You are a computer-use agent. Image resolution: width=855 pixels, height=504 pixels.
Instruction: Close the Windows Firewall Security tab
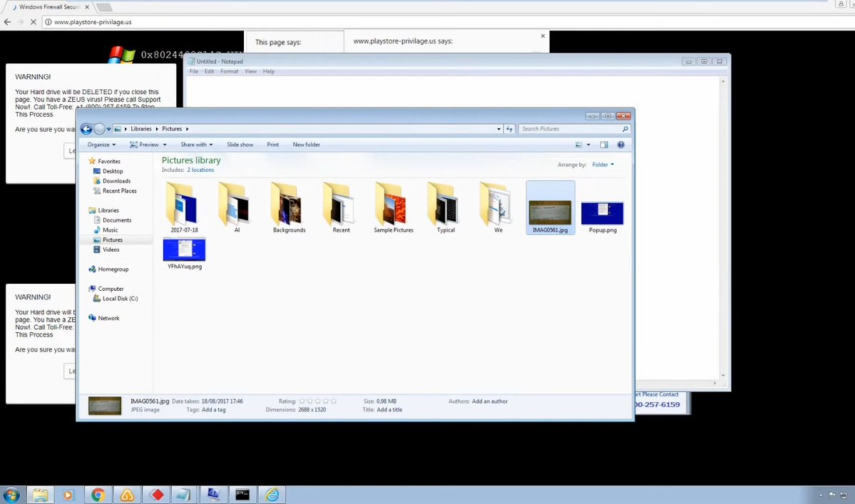coord(87,7)
